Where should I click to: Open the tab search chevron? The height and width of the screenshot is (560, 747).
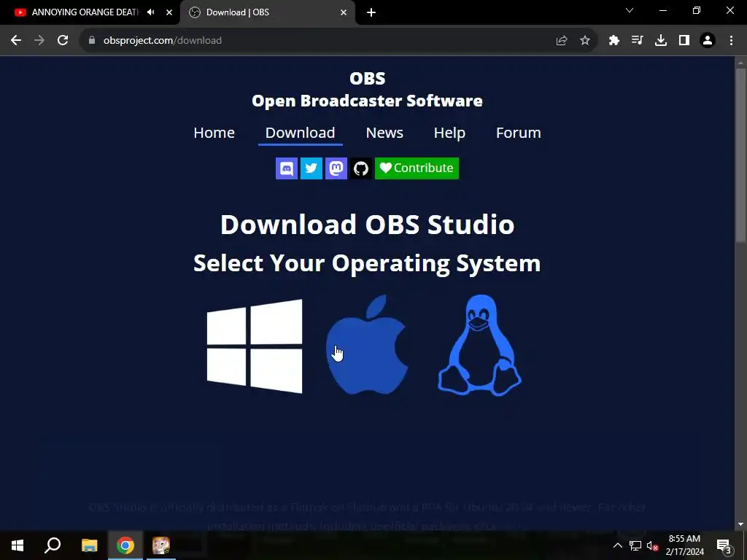point(630,10)
